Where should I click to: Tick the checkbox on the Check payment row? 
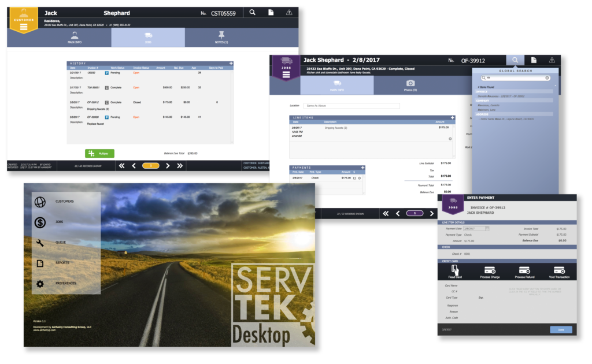coord(354,178)
